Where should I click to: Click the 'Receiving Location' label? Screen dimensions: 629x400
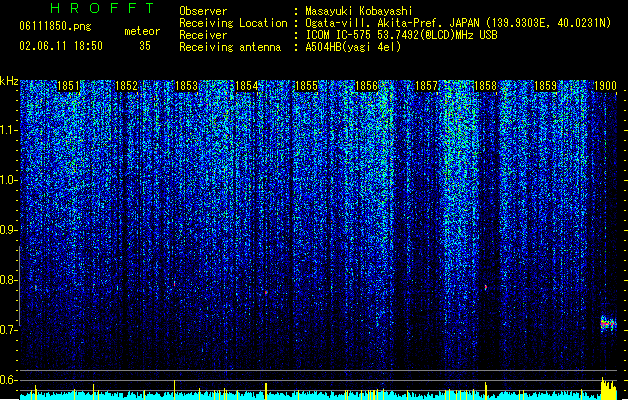233,23
